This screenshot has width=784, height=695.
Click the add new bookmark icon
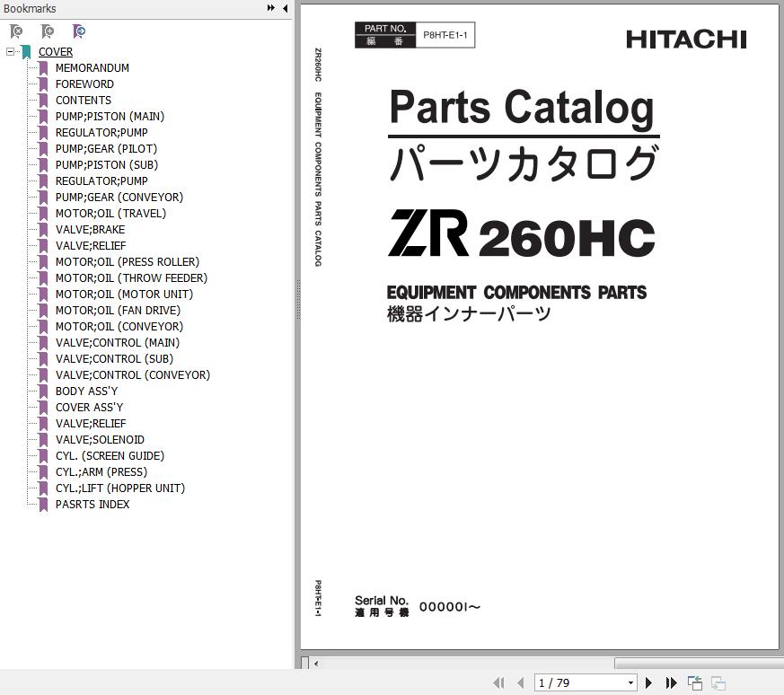[x=48, y=31]
